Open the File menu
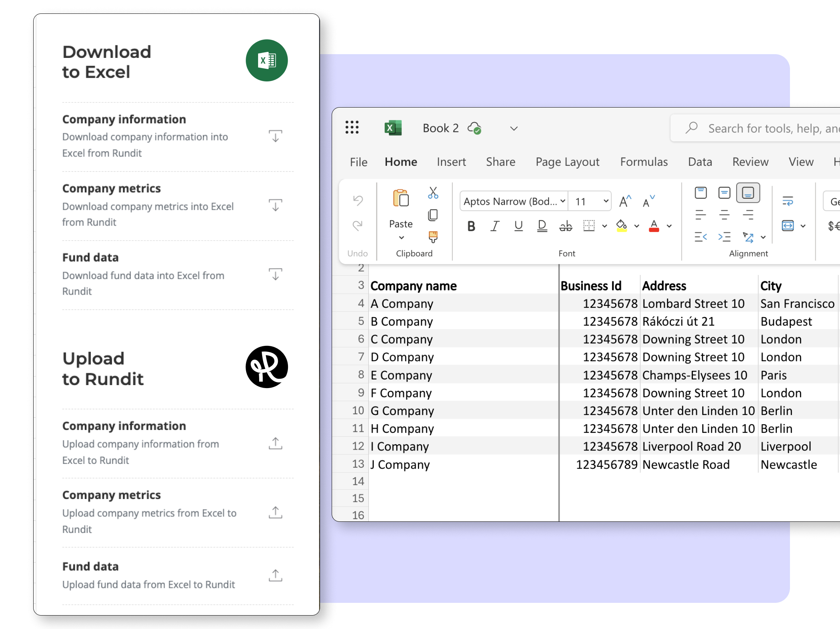This screenshot has width=840, height=629. tap(358, 162)
